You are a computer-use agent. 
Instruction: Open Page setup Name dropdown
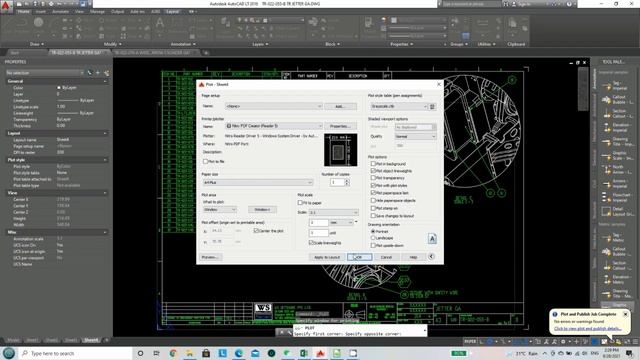(x=273, y=106)
